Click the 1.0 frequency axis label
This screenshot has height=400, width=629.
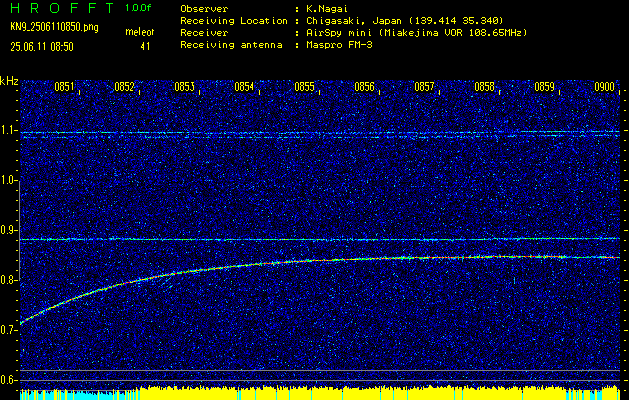[x=8, y=180]
